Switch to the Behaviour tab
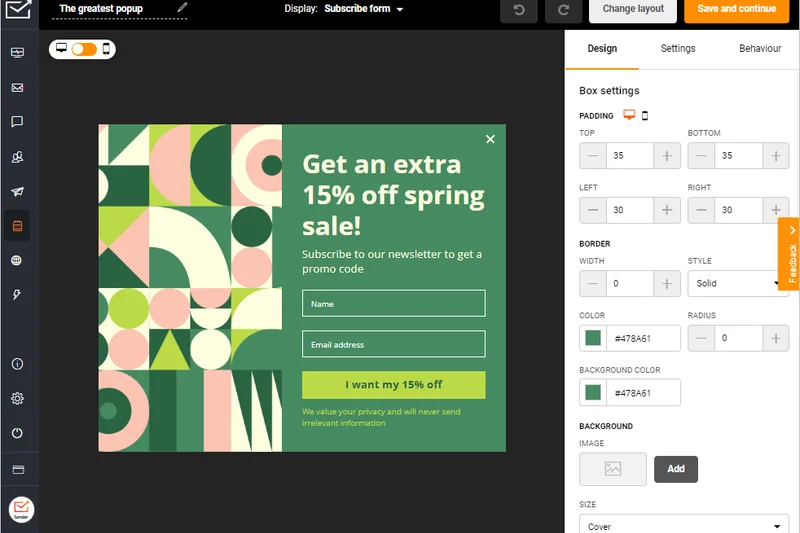The width and height of the screenshot is (800, 533). (x=760, y=48)
